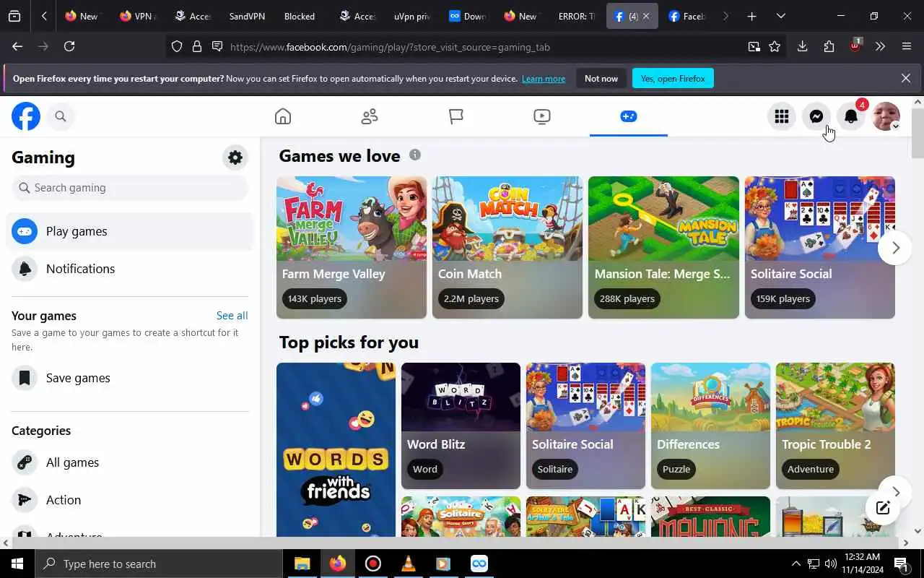Switch to the uVpn tab
The width and height of the screenshot is (924, 578).
click(x=412, y=16)
